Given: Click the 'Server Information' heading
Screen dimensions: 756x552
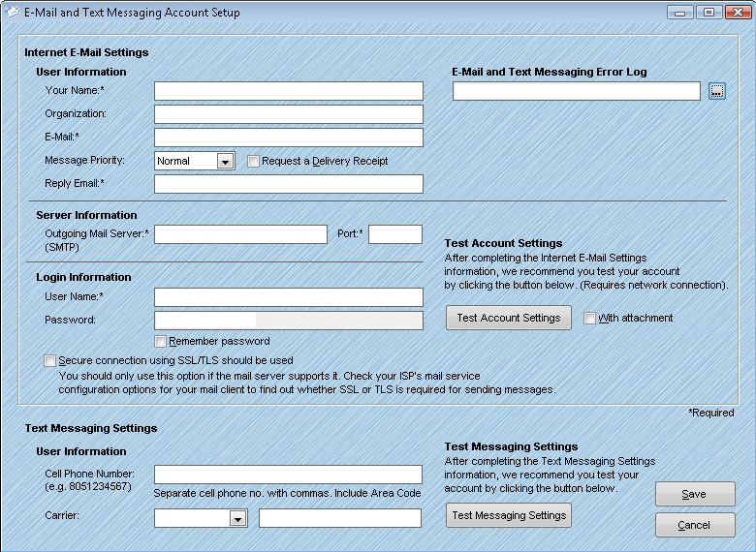Looking at the screenshot, I should tap(86, 215).
